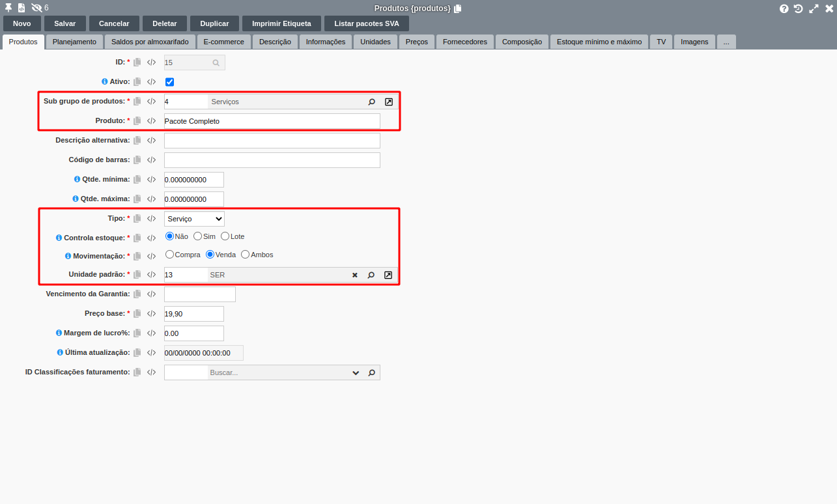The width and height of the screenshot is (837, 504).
Task: Search sub grupo with the magnifier icon
Action: pyautogui.click(x=371, y=102)
